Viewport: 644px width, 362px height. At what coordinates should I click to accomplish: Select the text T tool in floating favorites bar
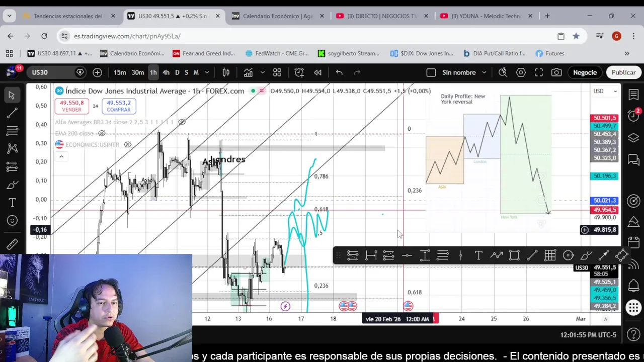tap(478, 256)
